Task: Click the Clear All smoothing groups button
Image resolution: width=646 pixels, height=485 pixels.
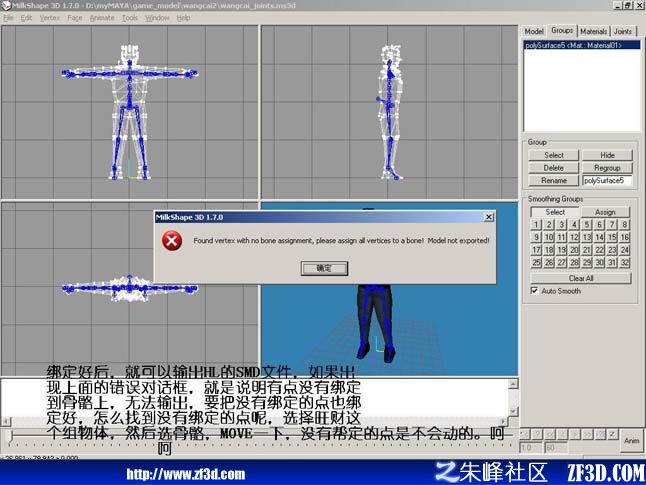Action: pyautogui.click(x=581, y=278)
